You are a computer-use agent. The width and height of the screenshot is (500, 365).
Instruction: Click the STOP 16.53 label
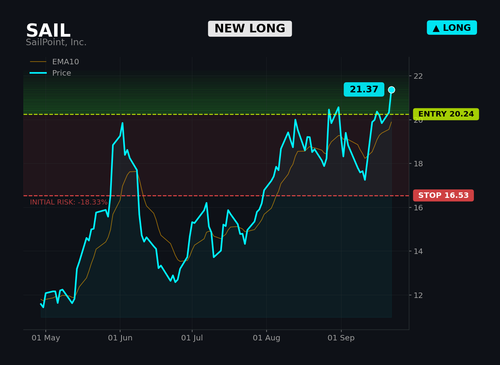443,195
